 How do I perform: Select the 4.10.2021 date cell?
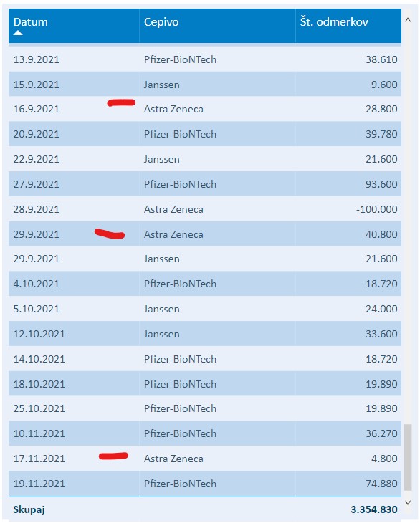[37, 284]
